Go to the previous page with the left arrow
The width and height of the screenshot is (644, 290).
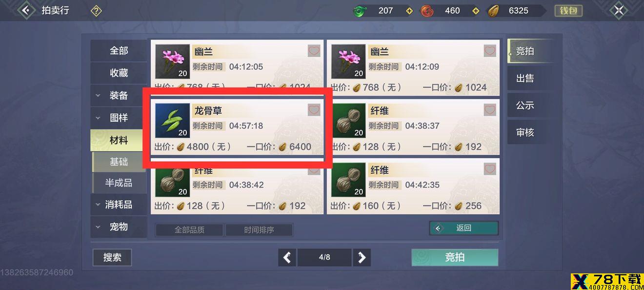coord(287,257)
